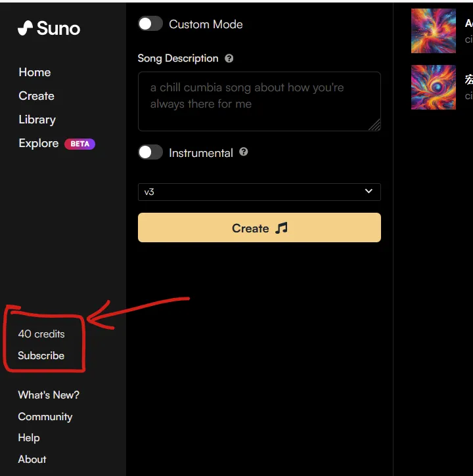Select Create in the sidebar navigation

pos(36,96)
